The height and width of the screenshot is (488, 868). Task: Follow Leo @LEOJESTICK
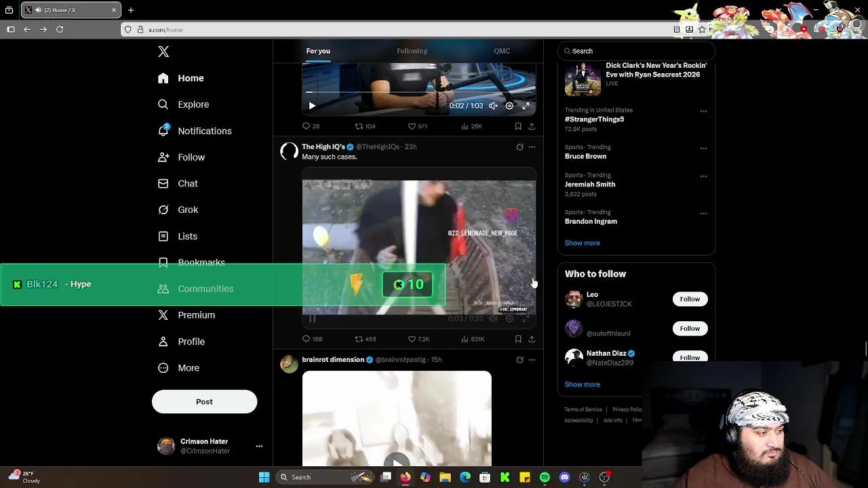coord(690,299)
